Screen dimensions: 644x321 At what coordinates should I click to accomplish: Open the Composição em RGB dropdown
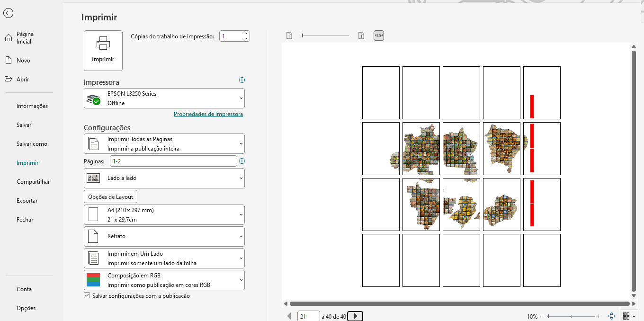[x=164, y=280]
